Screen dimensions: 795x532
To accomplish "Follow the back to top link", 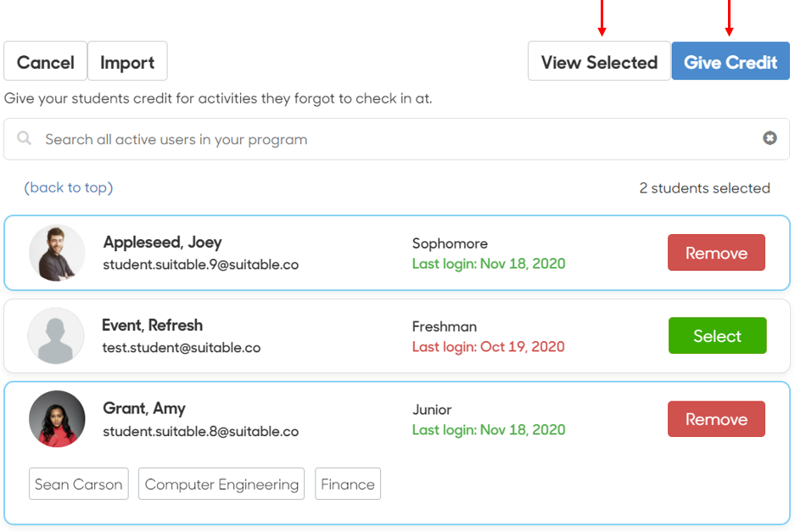I will coord(69,188).
